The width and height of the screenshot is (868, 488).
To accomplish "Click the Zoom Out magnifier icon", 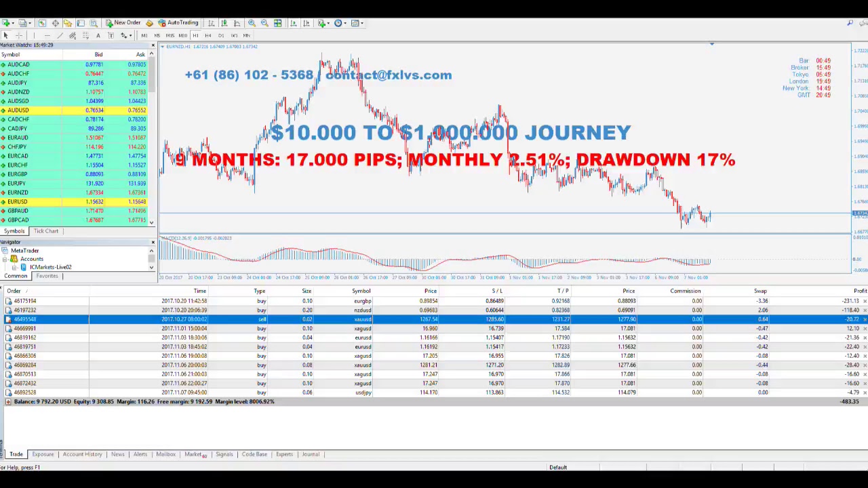I will pyautogui.click(x=264, y=23).
